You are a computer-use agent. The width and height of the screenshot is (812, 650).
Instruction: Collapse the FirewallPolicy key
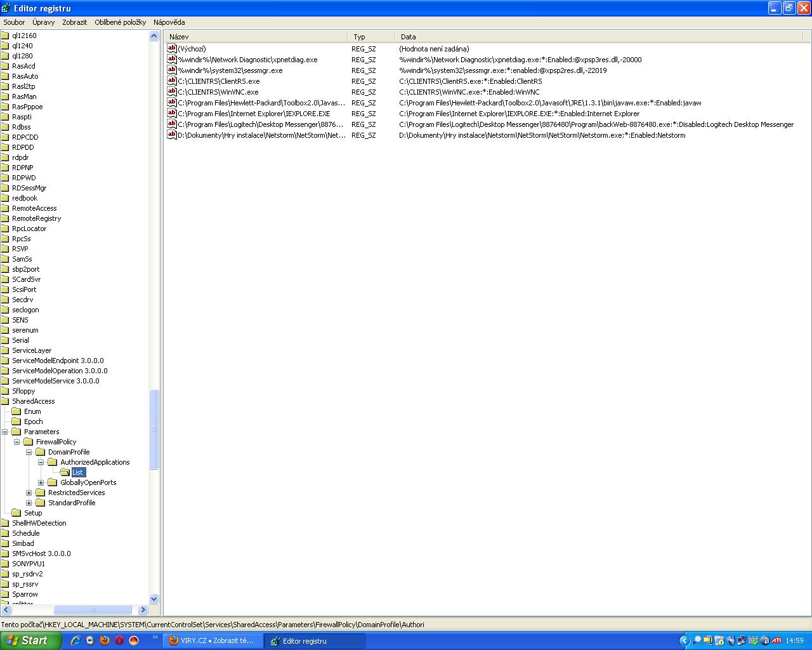(17, 442)
